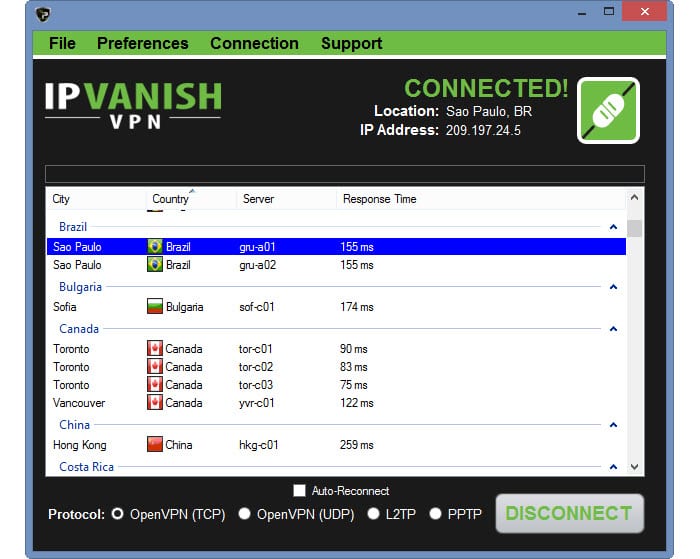Select the Toronto tor-c03 server
The image size is (700, 559).
coord(336,384)
